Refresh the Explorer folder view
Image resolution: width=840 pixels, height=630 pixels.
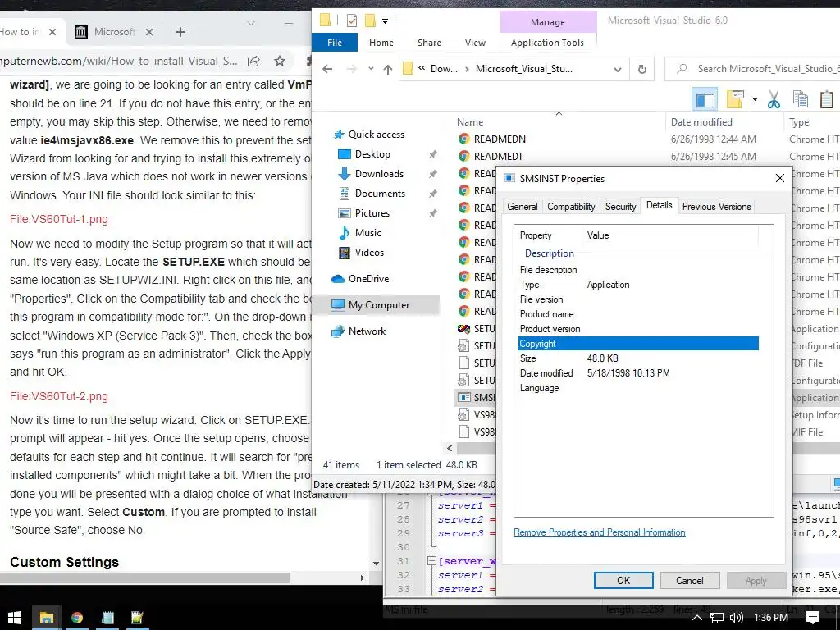click(641, 69)
